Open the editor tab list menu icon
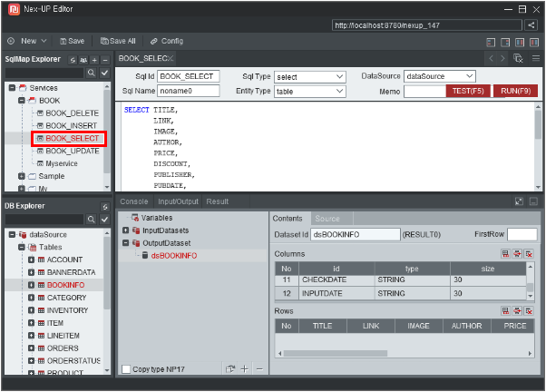546x392 pixels. (x=536, y=59)
